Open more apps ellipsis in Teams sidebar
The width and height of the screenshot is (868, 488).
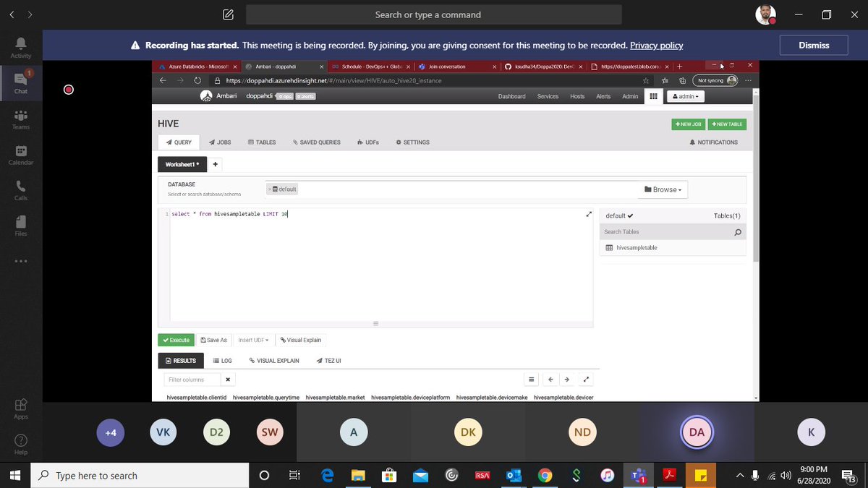click(x=21, y=261)
